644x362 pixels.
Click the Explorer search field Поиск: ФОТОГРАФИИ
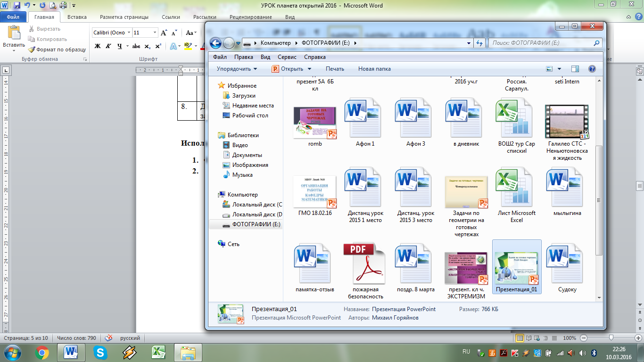click(545, 43)
